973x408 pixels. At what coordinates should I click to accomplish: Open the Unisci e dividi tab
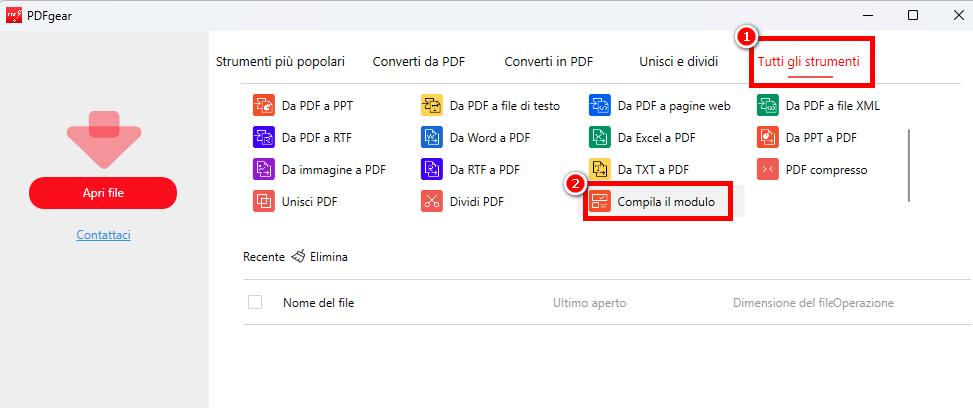(x=678, y=61)
